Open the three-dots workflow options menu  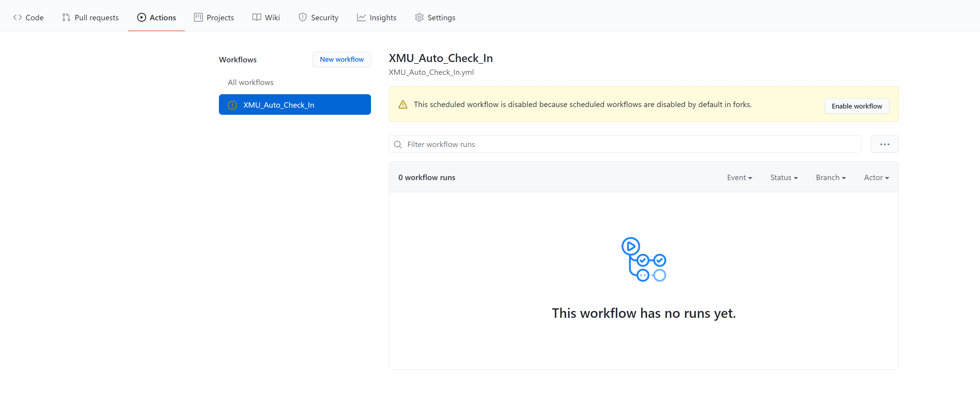tap(885, 145)
